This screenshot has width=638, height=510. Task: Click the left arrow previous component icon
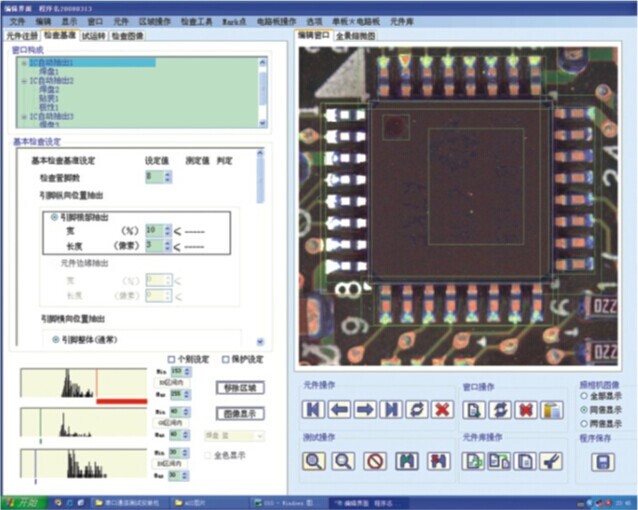tap(340, 410)
